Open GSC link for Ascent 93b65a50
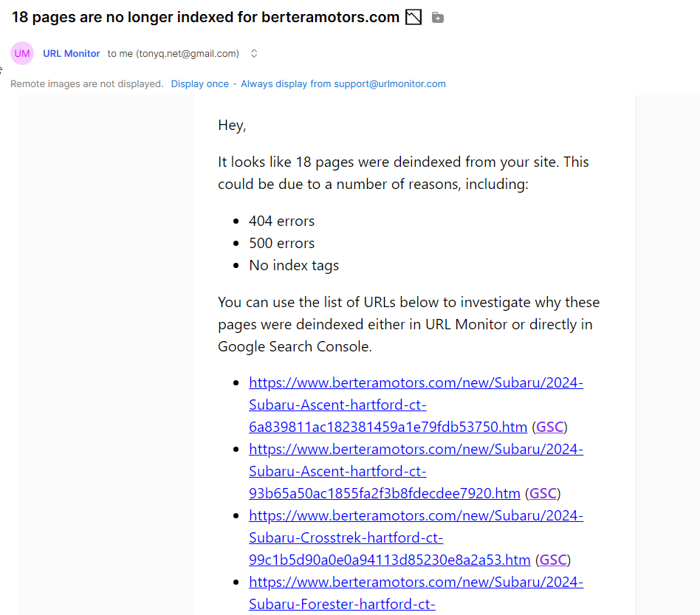This screenshot has width=700, height=615. pyautogui.click(x=543, y=494)
